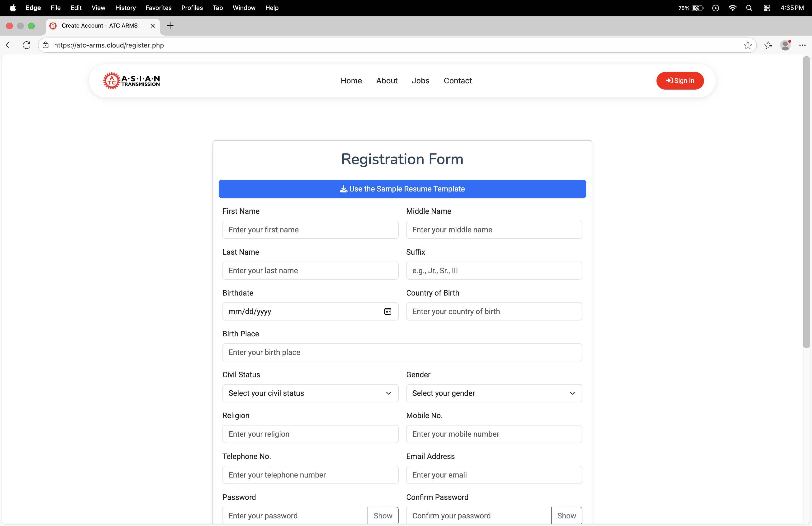The image size is (812, 526).
Task: Click Use the Sample Resume Template button
Action: pyautogui.click(x=402, y=189)
